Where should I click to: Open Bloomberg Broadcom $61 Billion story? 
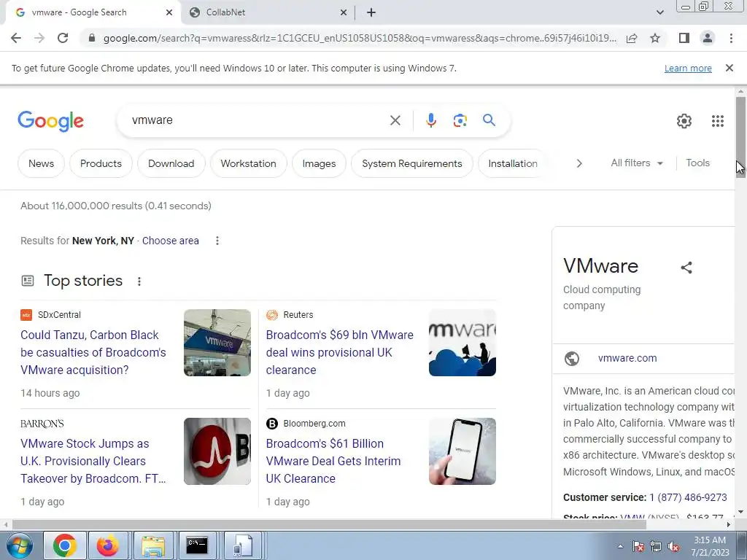(333, 461)
